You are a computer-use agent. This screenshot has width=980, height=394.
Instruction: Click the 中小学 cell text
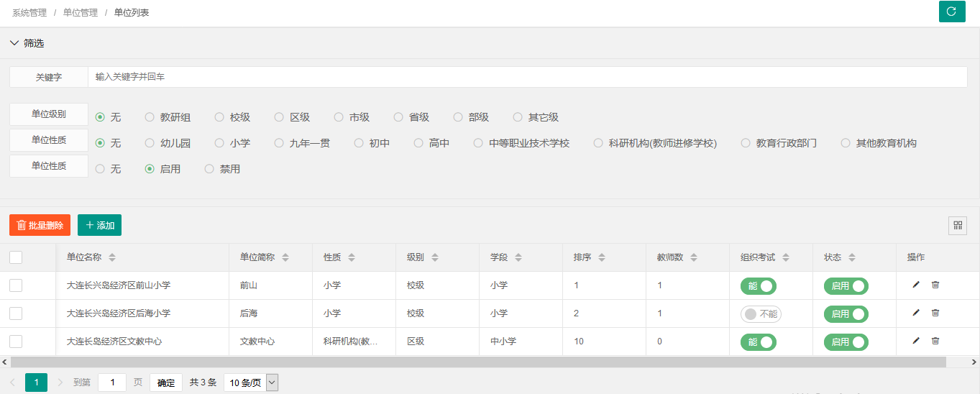pos(503,342)
